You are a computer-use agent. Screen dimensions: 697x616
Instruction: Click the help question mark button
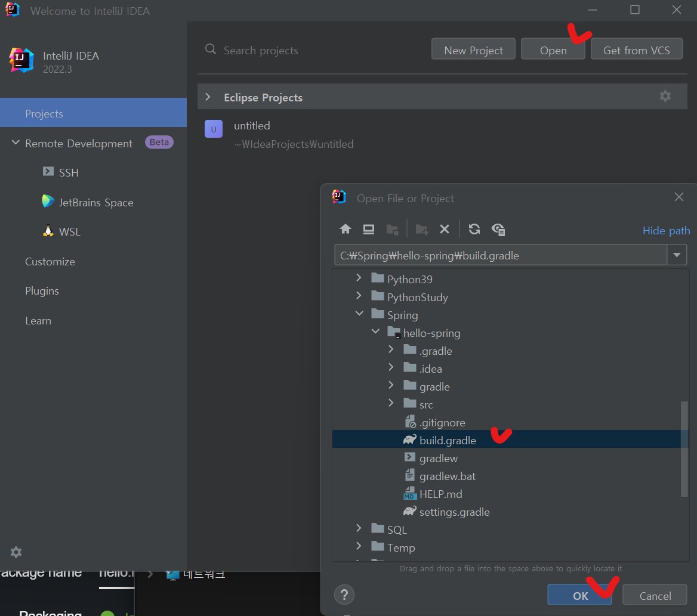(344, 595)
